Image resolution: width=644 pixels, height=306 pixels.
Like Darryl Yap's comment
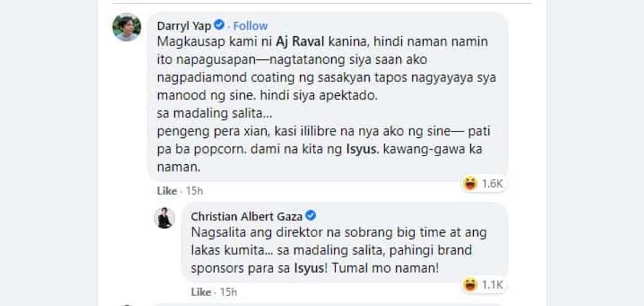coord(167,191)
